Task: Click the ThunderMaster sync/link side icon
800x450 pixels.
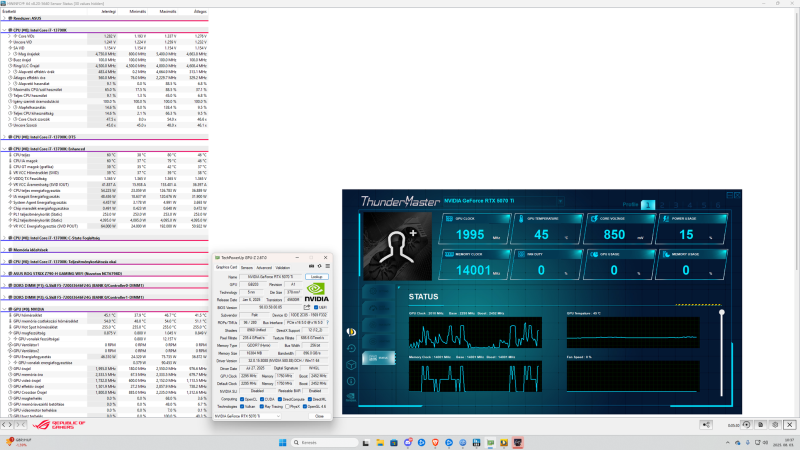Action: pyautogui.click(x=351, y=332)
